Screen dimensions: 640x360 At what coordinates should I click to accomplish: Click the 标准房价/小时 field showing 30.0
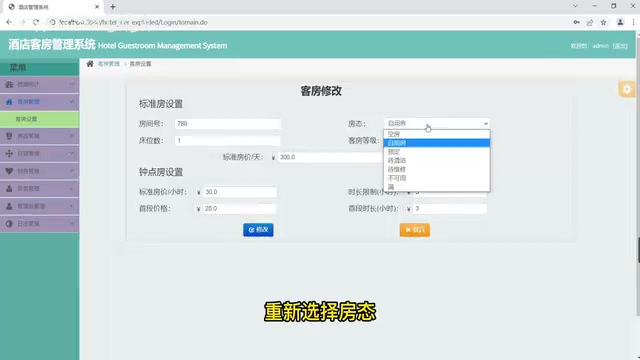pyautogui.click(x=240, y=192)
